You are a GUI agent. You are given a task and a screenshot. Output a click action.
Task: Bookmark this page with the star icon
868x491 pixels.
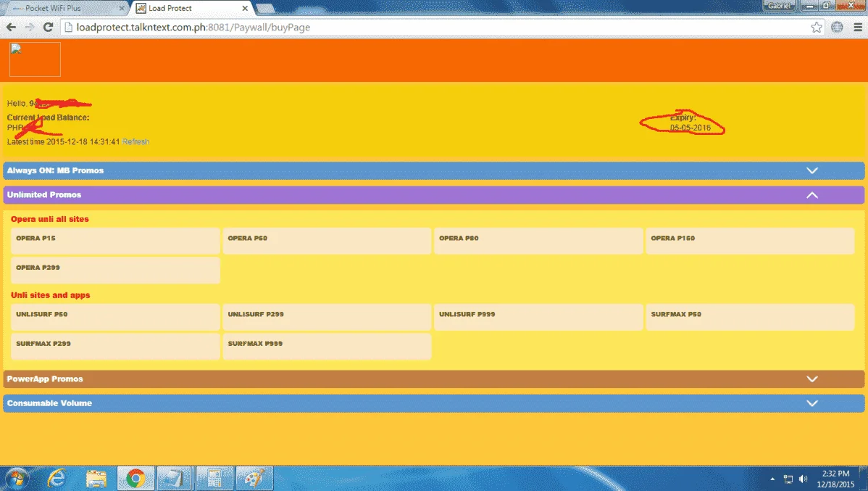816,27
